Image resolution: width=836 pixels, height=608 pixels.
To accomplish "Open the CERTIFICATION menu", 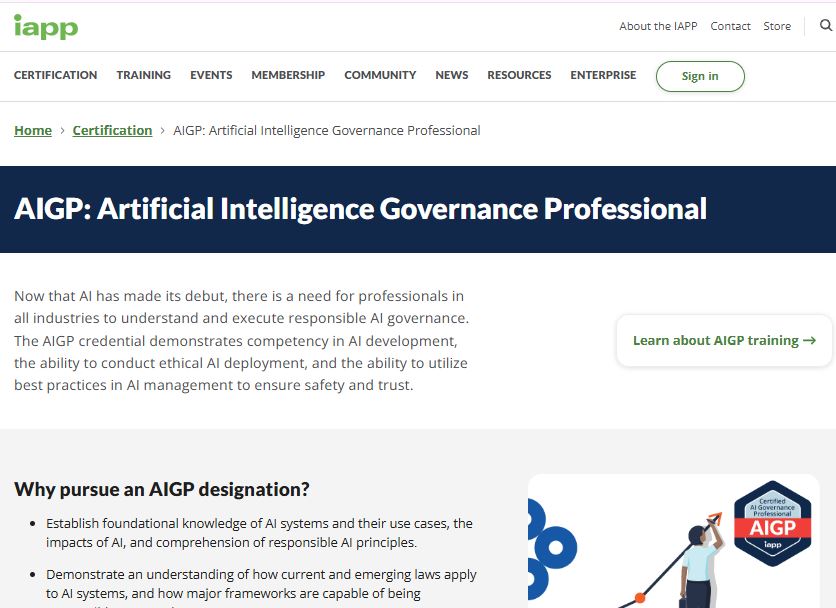I will tap(55, 75).
